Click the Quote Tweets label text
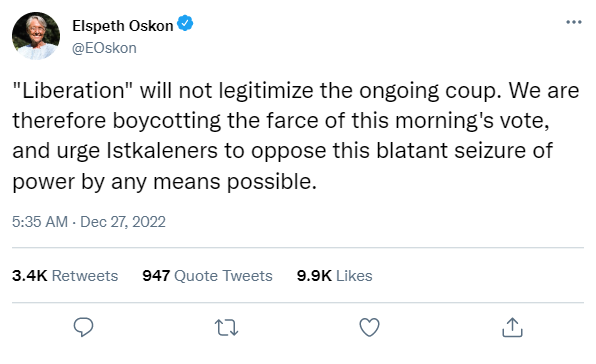 pyautogui.click(x=224, y=276)
